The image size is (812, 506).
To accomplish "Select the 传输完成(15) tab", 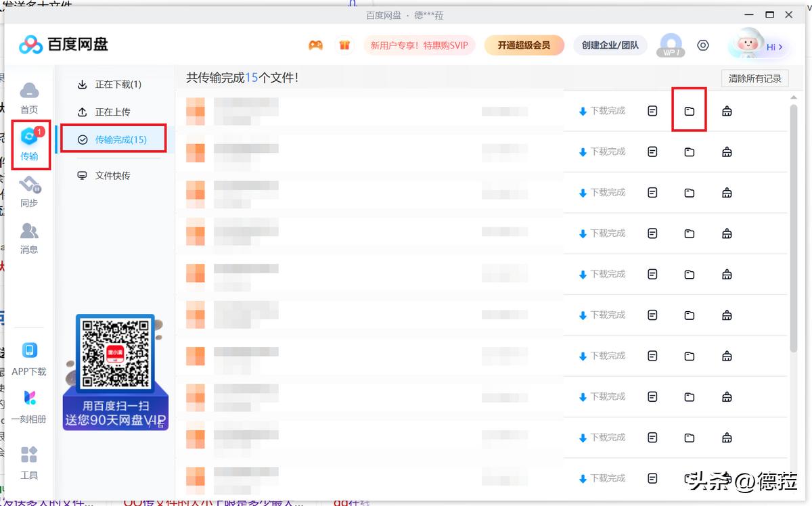I will tap(112, 139).
